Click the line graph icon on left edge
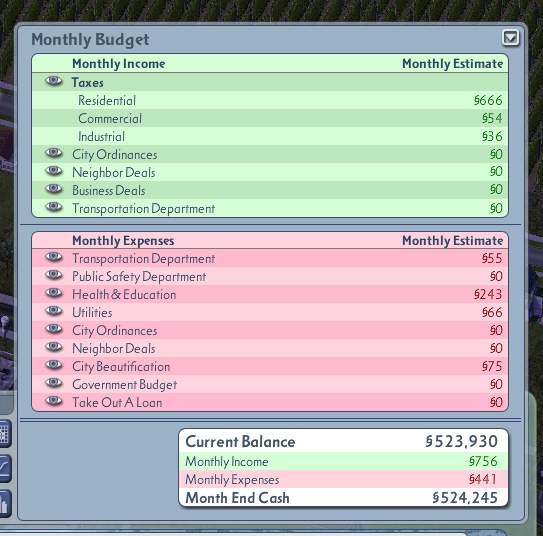 (5, 468)
